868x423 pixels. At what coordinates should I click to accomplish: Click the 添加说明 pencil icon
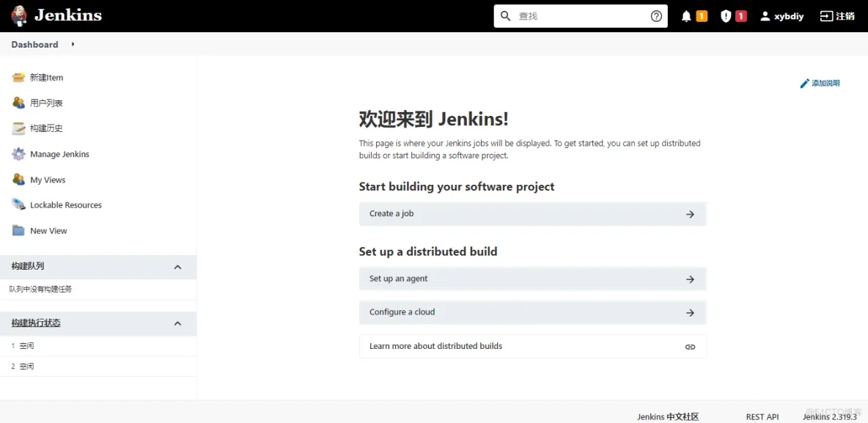[804, 83]
